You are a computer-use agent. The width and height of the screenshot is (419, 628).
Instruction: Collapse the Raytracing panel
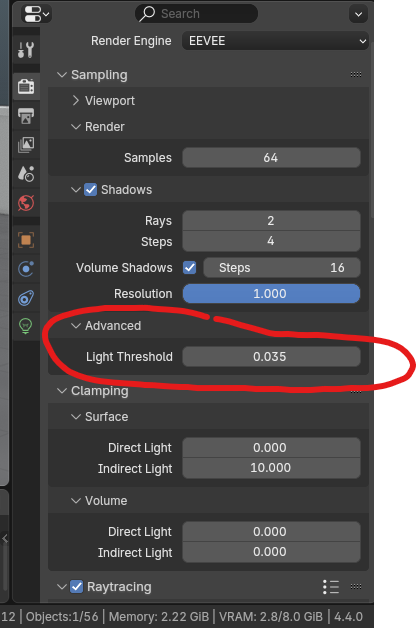point(62,587)
